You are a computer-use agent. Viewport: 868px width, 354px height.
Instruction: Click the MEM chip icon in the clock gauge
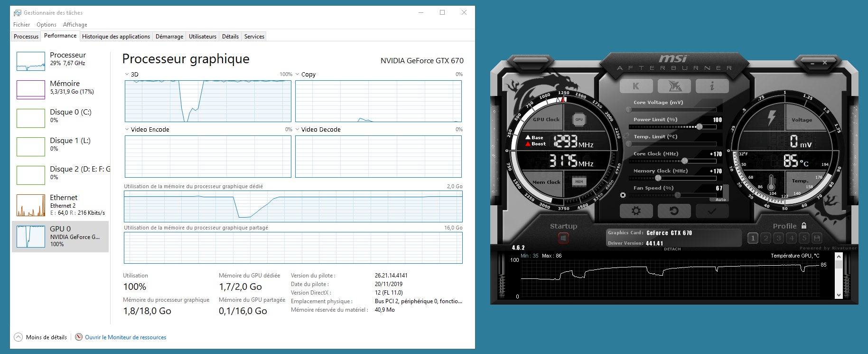(579, 182)
